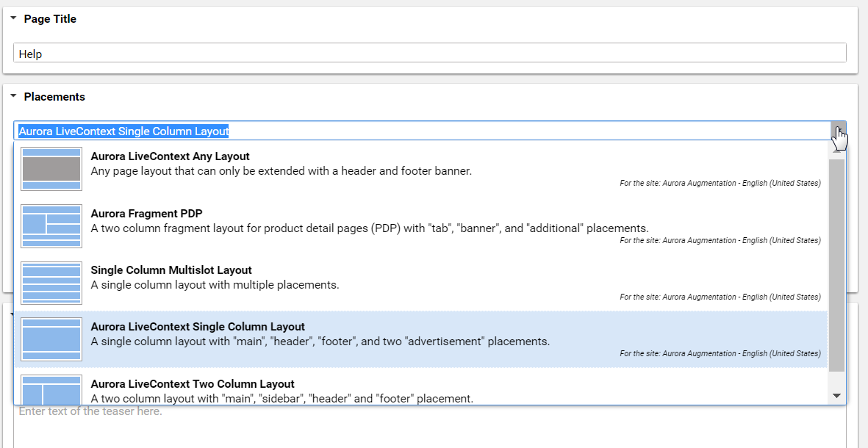Click the Page Title section header label
Screen dimensions: 868x448
tap(50, 19)
